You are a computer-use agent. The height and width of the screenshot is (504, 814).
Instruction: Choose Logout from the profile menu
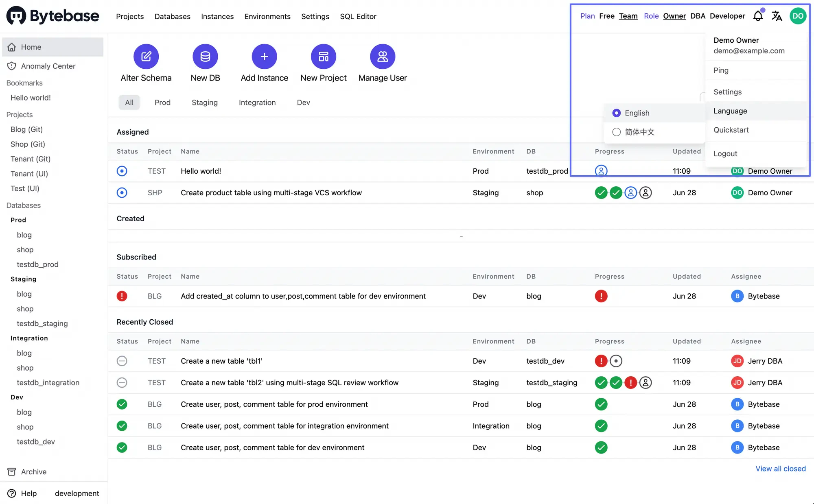click(x=725, y=154)
